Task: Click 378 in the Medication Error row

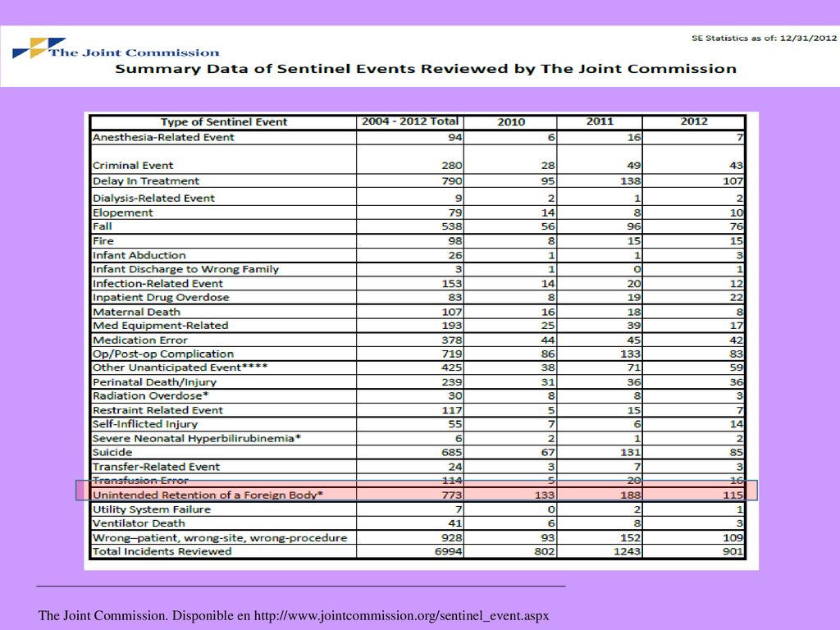Action: [x=452, y=340]
